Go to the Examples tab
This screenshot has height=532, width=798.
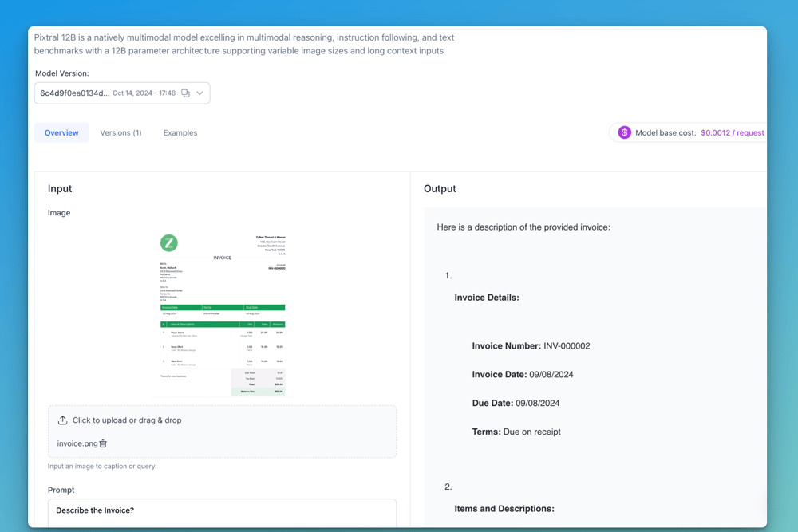coord(180,132)
